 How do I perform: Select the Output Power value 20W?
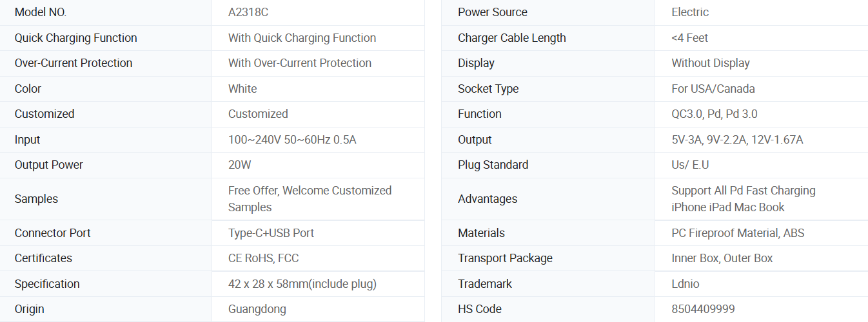tap(240, 165)
